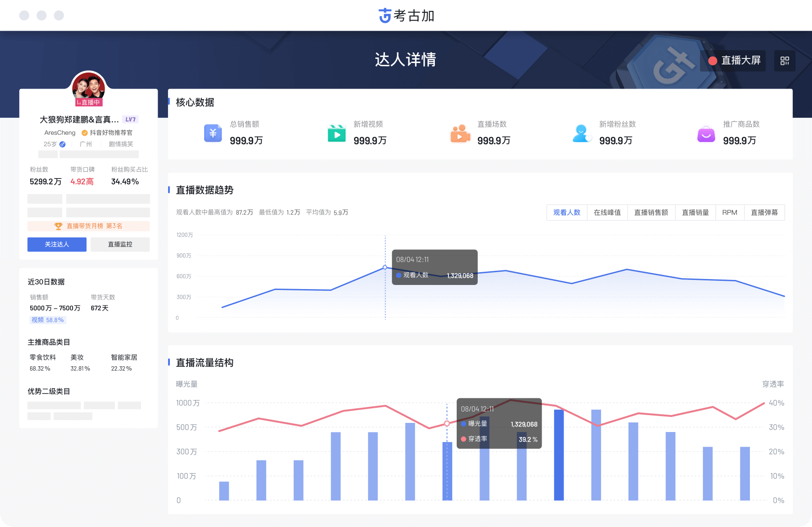This screenshot has height=527, width=812.
Task: Click the blue male gender icon
Action: (x=63, y=144)
